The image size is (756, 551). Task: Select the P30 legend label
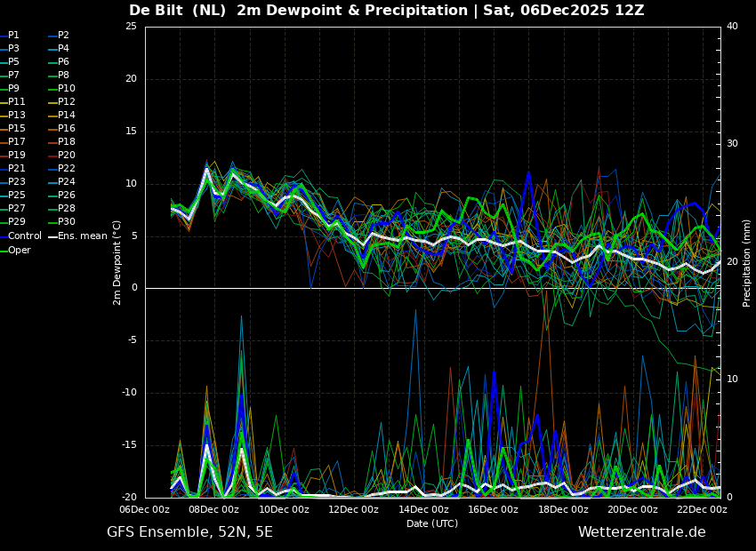pos(67,222)
